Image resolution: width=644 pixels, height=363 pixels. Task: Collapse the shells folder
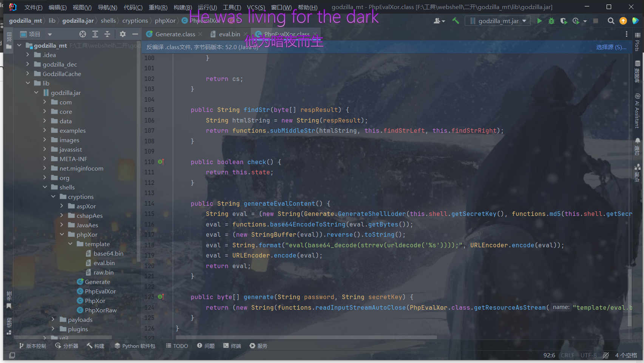(x=45, y=187)
